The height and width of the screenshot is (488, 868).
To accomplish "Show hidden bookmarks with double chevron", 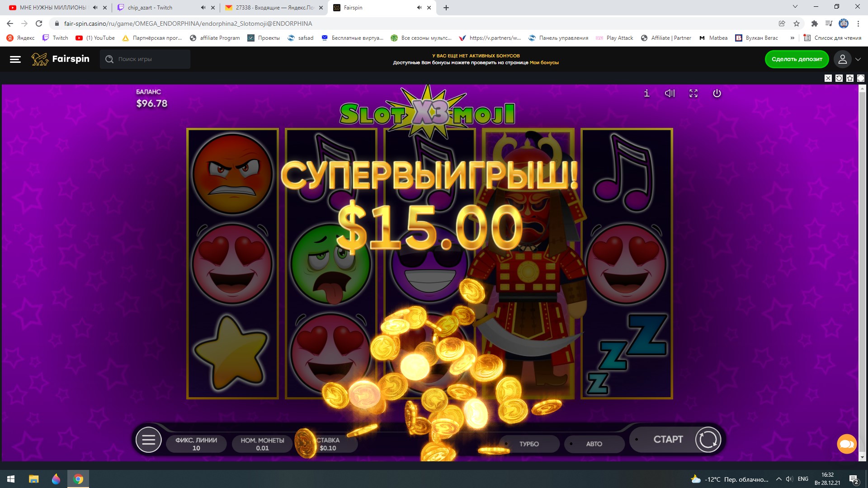I will 792,38.
